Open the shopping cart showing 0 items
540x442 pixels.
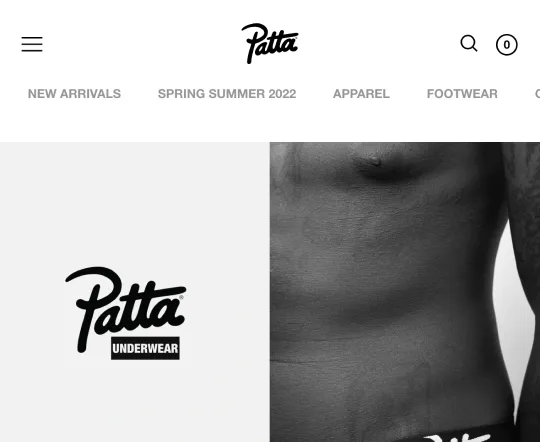pos(507,45)
